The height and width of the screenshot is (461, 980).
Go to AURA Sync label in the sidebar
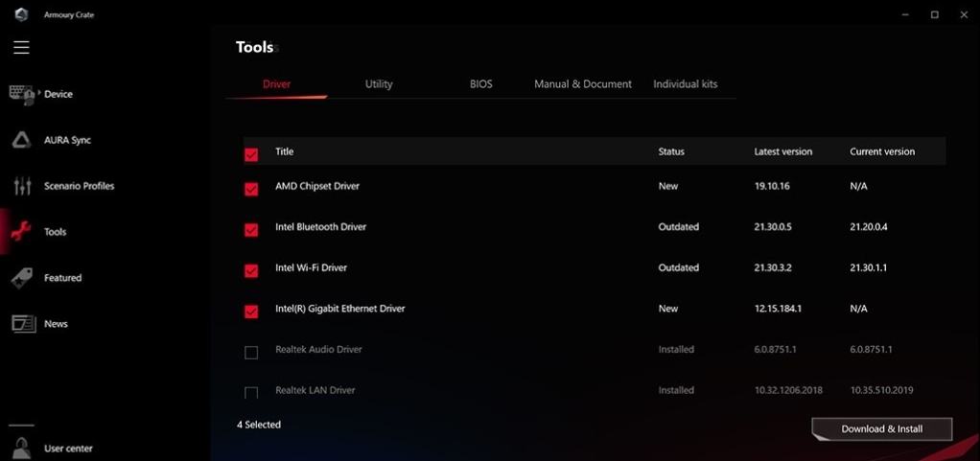pos(67,141)
